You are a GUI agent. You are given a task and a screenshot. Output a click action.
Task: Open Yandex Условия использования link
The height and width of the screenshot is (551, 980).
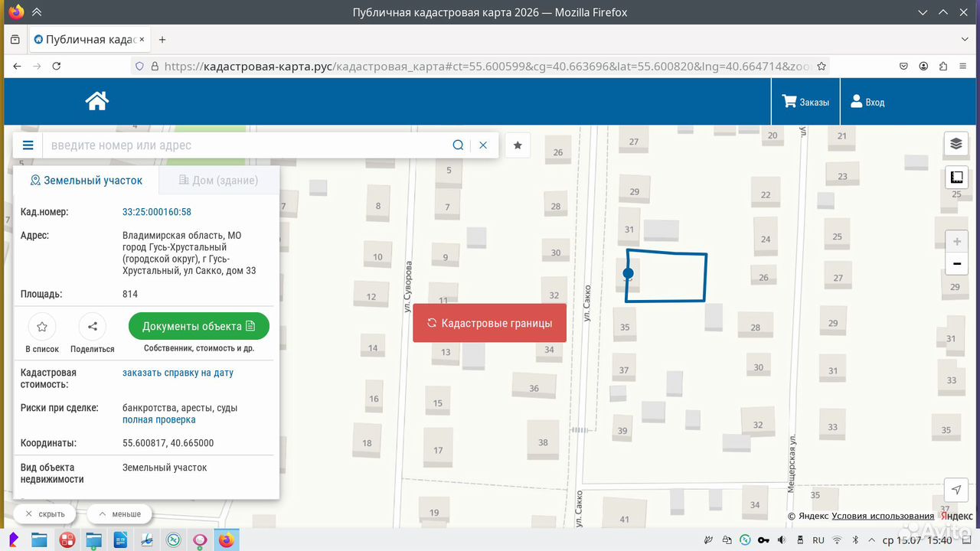[883, 517]
